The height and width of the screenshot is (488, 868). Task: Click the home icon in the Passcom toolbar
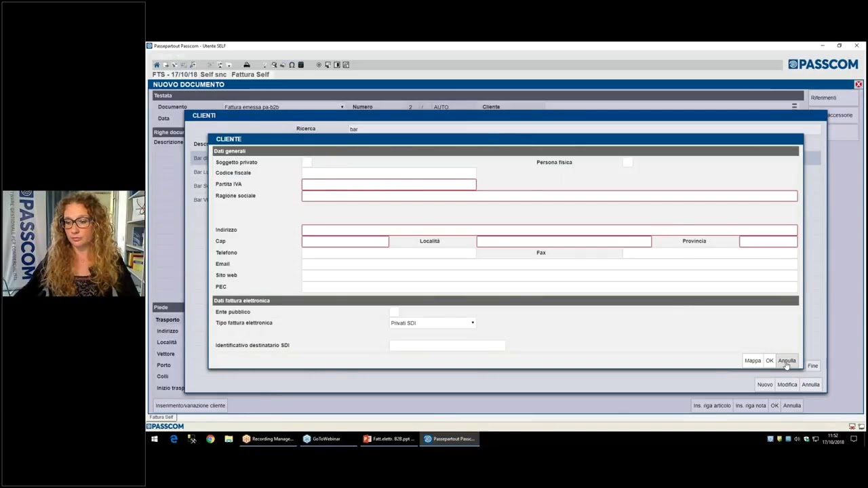pos(156,65)
